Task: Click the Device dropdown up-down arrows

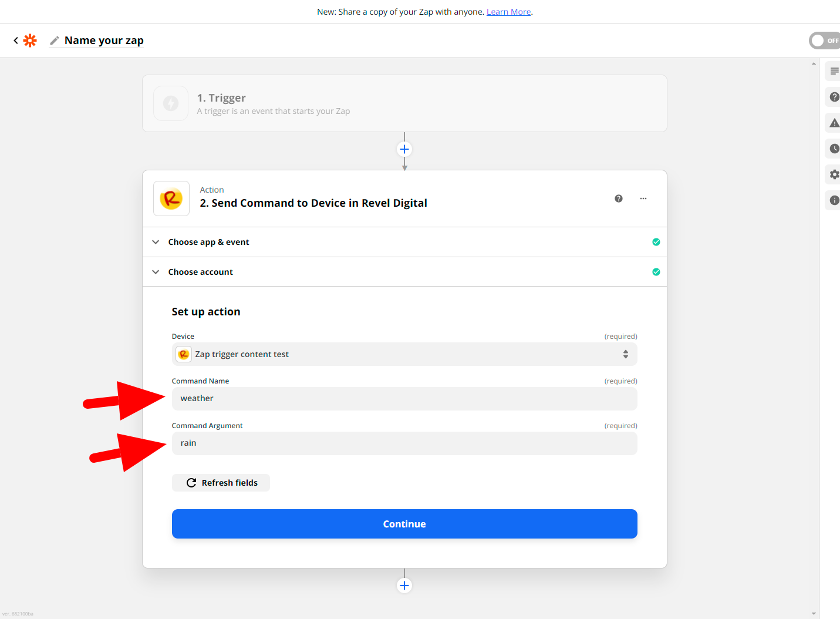Action: point(626,354)
